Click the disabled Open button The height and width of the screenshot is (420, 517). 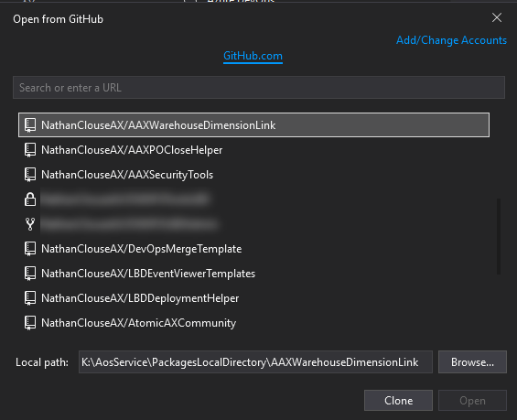[472, 401]
